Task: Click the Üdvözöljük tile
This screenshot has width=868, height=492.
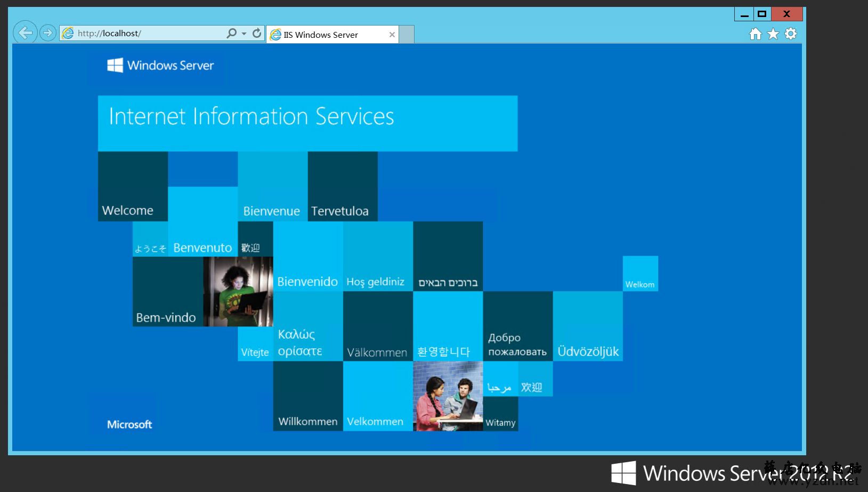Action: pos(588,326)
